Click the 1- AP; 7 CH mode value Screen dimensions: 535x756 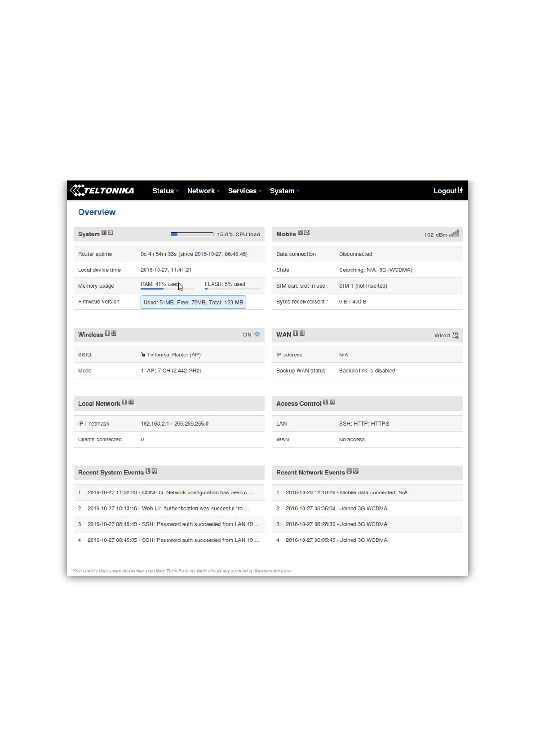(171, 371)
